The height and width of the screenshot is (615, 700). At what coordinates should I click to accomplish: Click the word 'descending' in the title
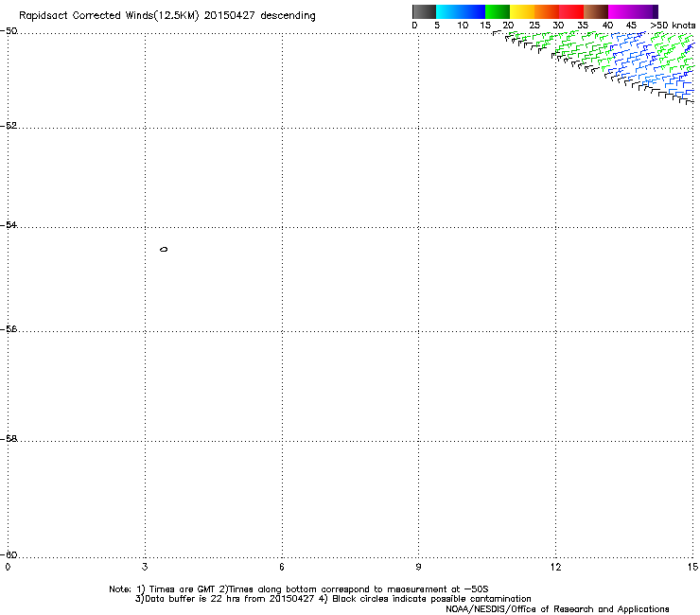288,16
